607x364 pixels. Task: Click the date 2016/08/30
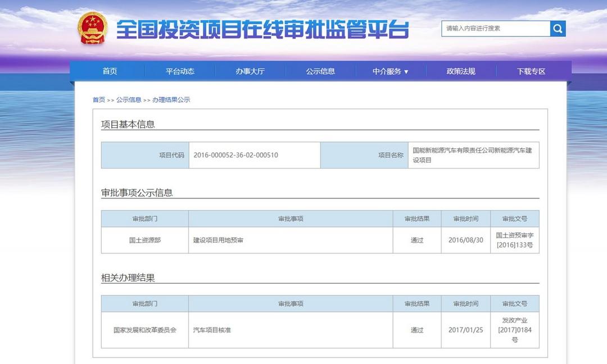466,240
